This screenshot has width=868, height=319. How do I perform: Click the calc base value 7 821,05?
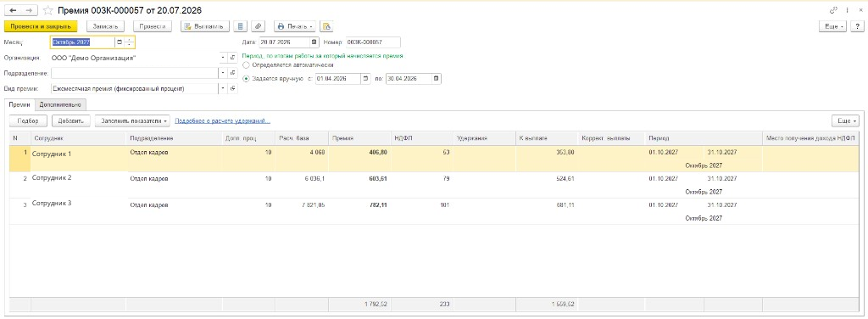click(313, 205)
